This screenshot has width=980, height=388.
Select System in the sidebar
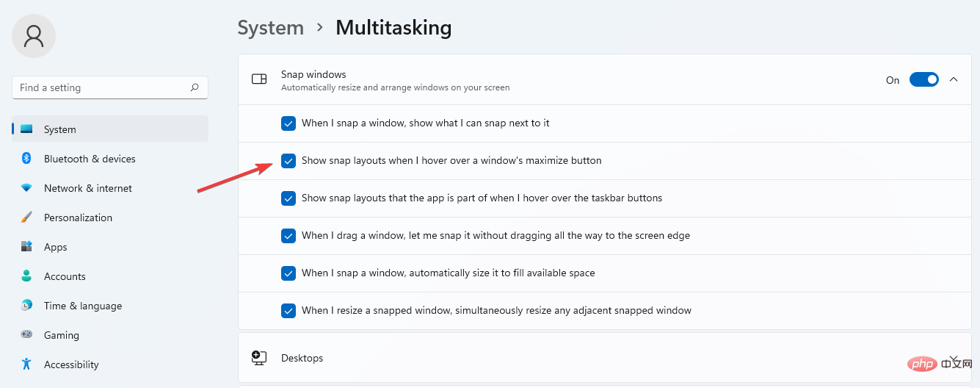(60, 129)
